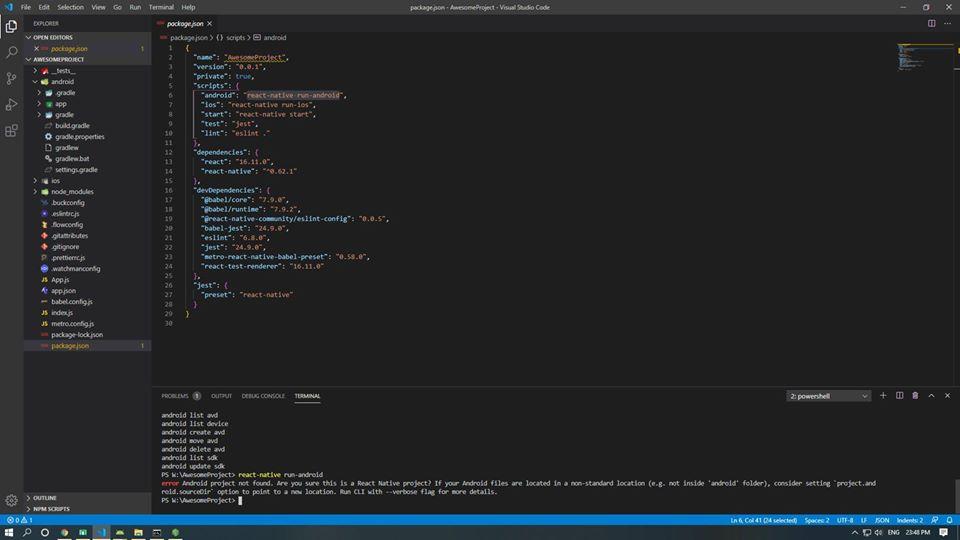Create a new terminal with plus icon
The height and width of the screenshot is (540, 960).
(883, 396)
